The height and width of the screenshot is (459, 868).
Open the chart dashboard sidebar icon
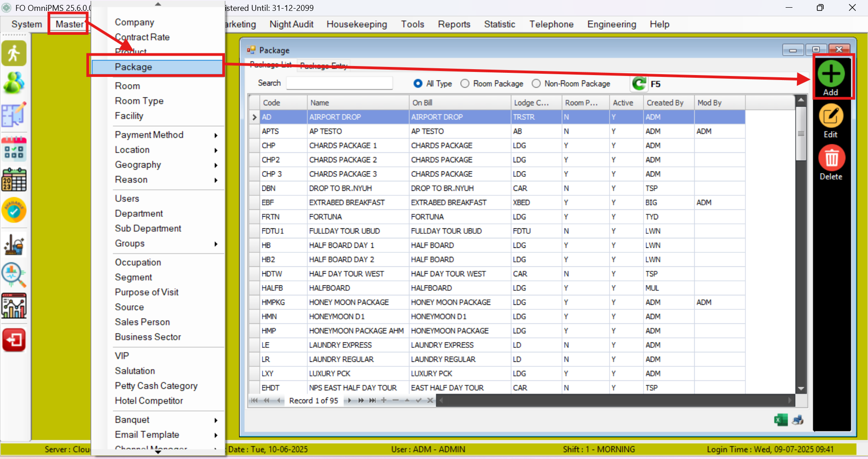[14, 306]
